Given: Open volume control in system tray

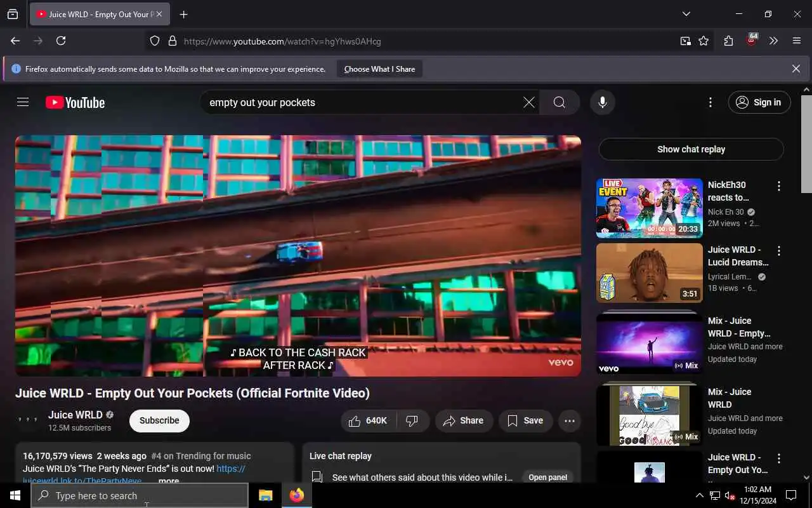Looking at the screenshot, I should click(730, 495).
